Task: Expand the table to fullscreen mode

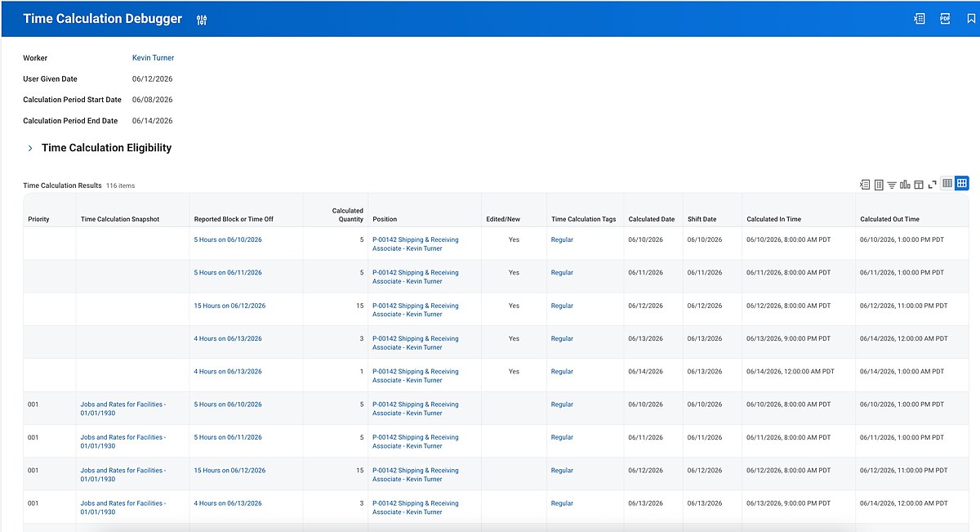Action: (x=932, y=185)
